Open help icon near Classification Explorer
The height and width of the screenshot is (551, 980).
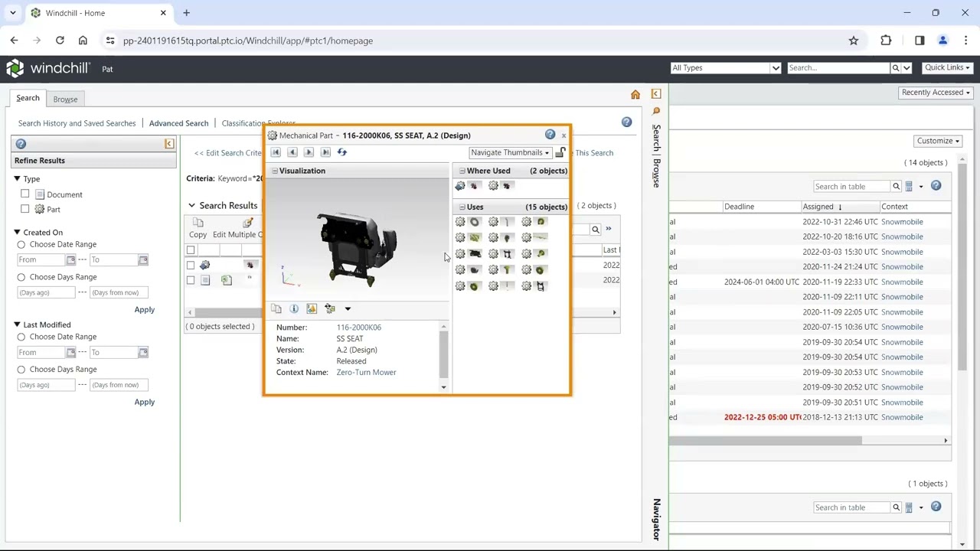click(626, 122)
